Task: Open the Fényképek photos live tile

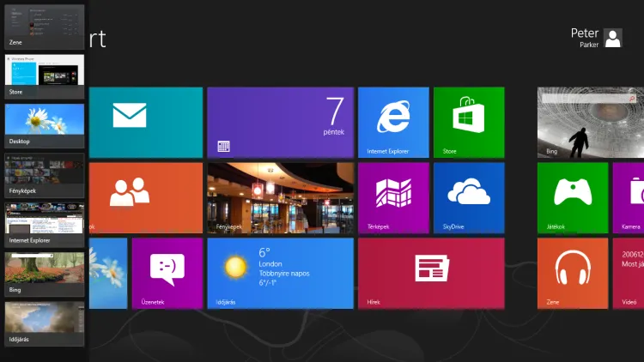Action: [280, 197]
